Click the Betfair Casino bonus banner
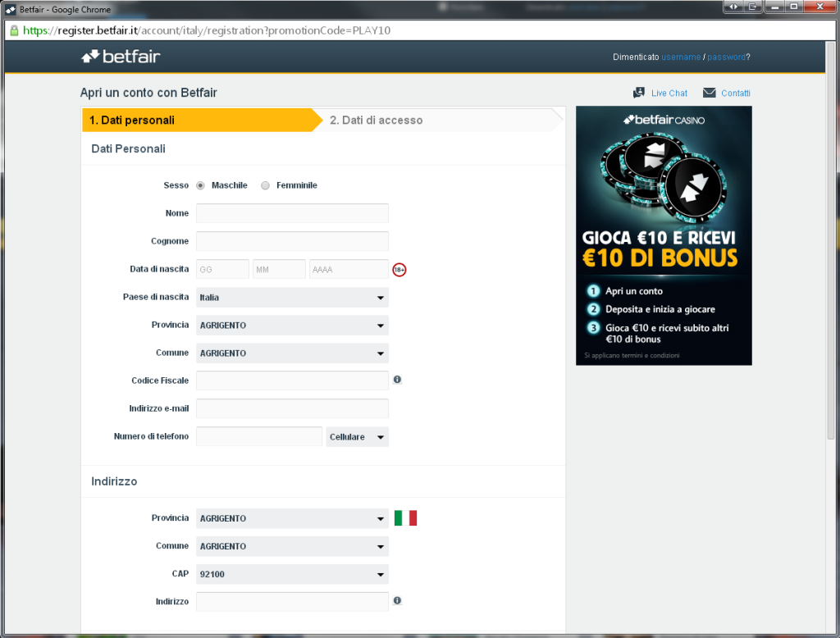The width and height of the screenshot is (840, 638). pos(664,235)
